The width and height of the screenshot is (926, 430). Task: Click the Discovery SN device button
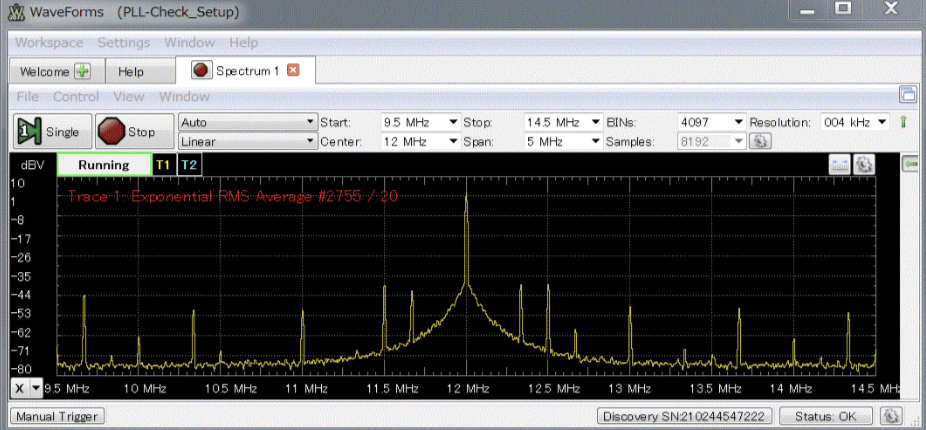(684, 416)
